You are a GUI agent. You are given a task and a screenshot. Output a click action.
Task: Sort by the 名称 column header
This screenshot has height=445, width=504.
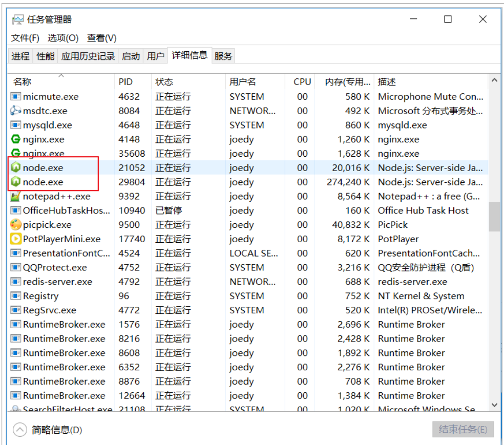point(61,81)
